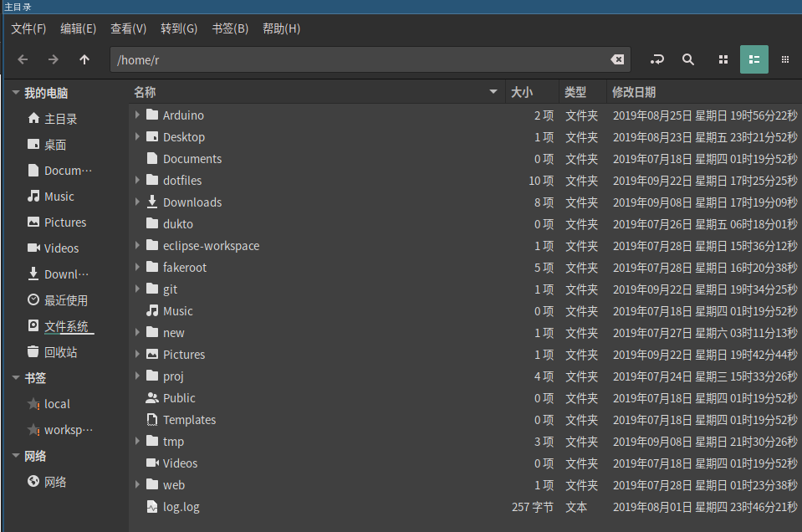Screen dimensions: 802x532
Task: Click the forward navigation arrow
Action: tap(54, 59)
